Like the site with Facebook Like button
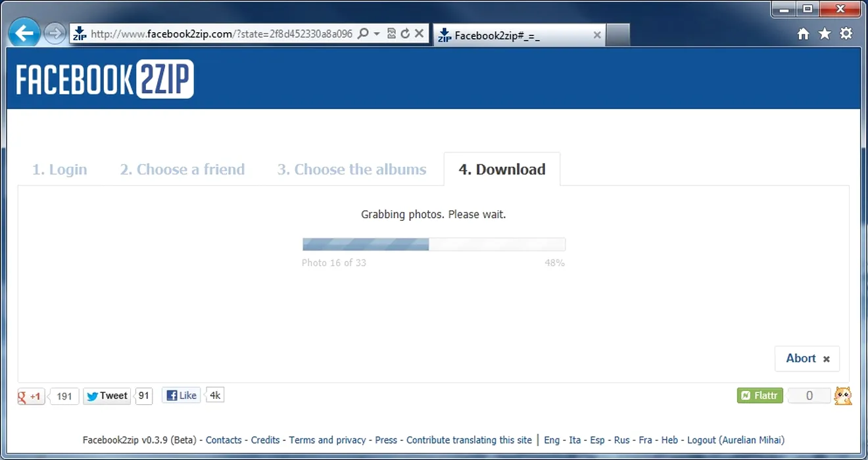 click(x=181, y=396)
